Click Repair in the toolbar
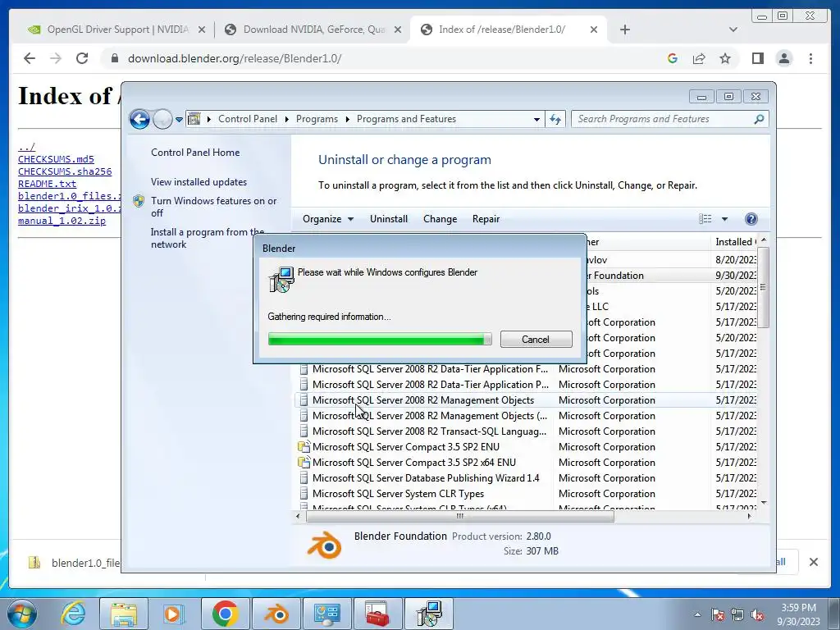The width and height of the screenshot is (840, 630). [486, 218]
